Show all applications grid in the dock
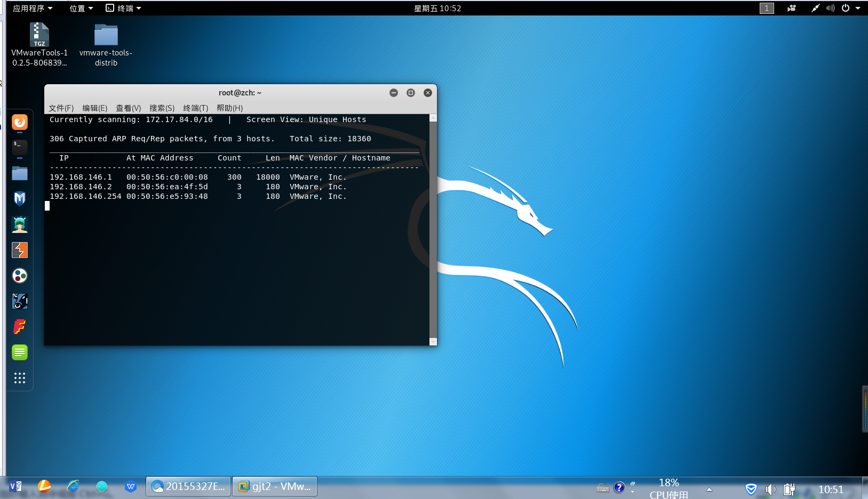The height and width of the screenshot is (499, 868). tap(20, 378)
